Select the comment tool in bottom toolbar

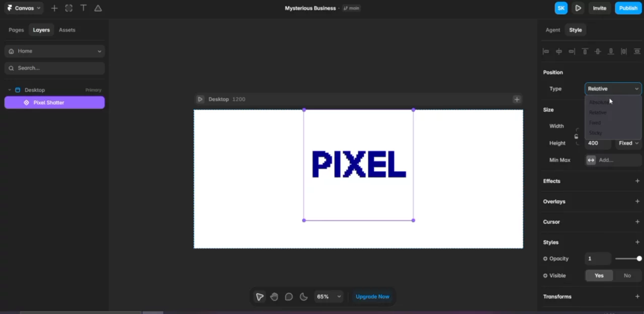(x=289, y=297)
